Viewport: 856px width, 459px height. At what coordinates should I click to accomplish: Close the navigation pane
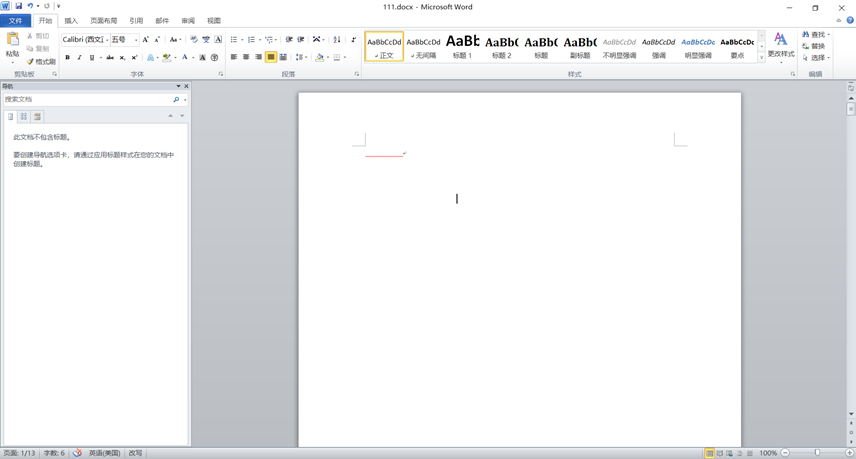[186, 86]
